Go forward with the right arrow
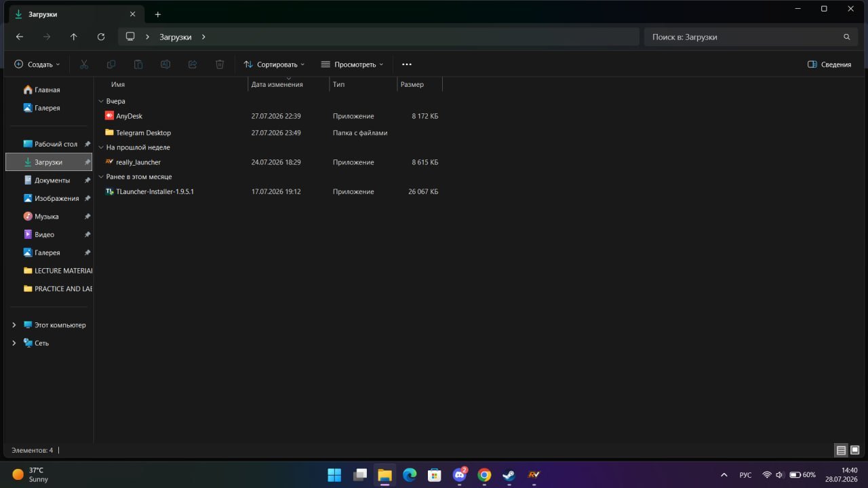The height and width of the screenshot is (488, 868). click(x=47, y=37)
